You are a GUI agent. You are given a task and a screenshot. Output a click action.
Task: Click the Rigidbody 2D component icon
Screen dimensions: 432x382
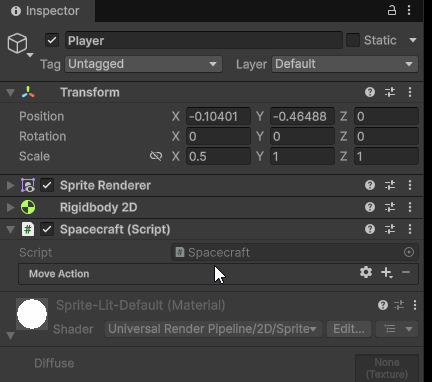coord(28,207)
